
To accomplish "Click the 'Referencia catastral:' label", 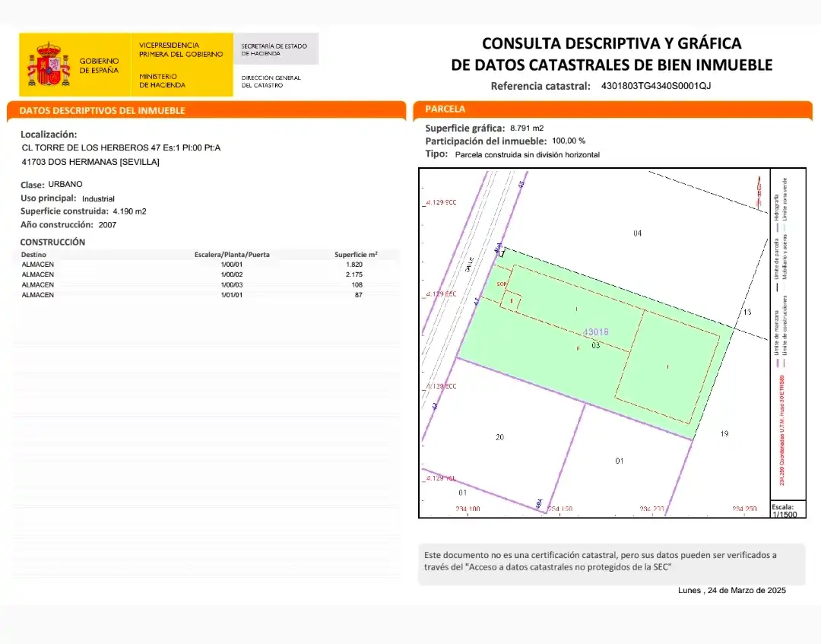I will tap(540, 87).
